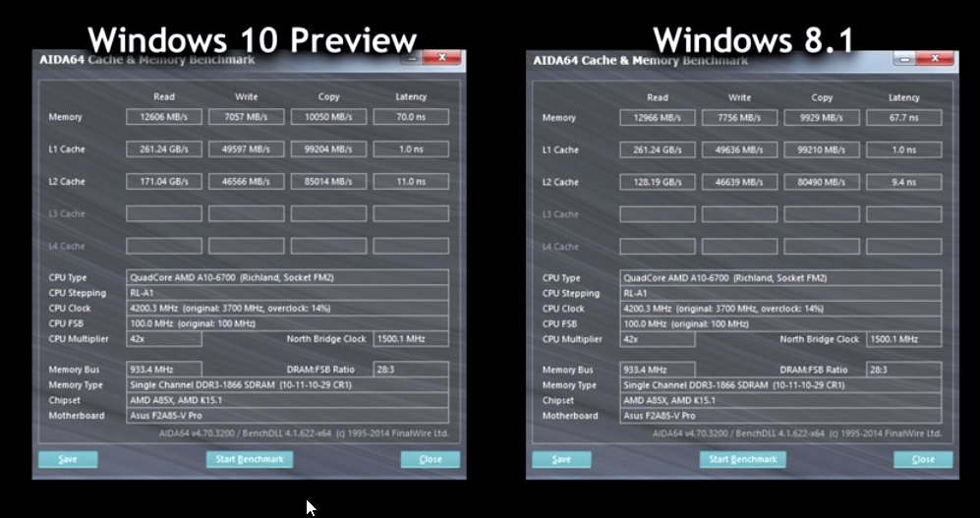The width and height of the screenshot is (980, 518).
Task: Select the 70.0 ns memory latency field
Action: 411,117
